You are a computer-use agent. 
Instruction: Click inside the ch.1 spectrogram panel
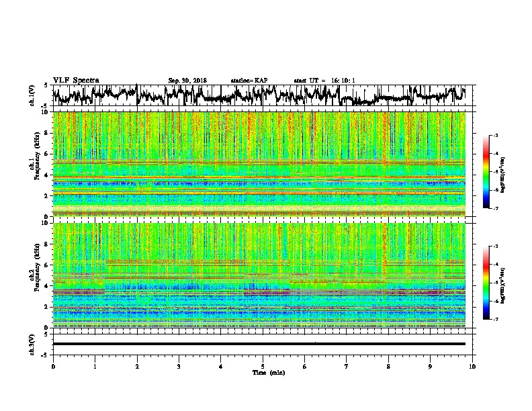pyautogui.click(x=259, y=164)
